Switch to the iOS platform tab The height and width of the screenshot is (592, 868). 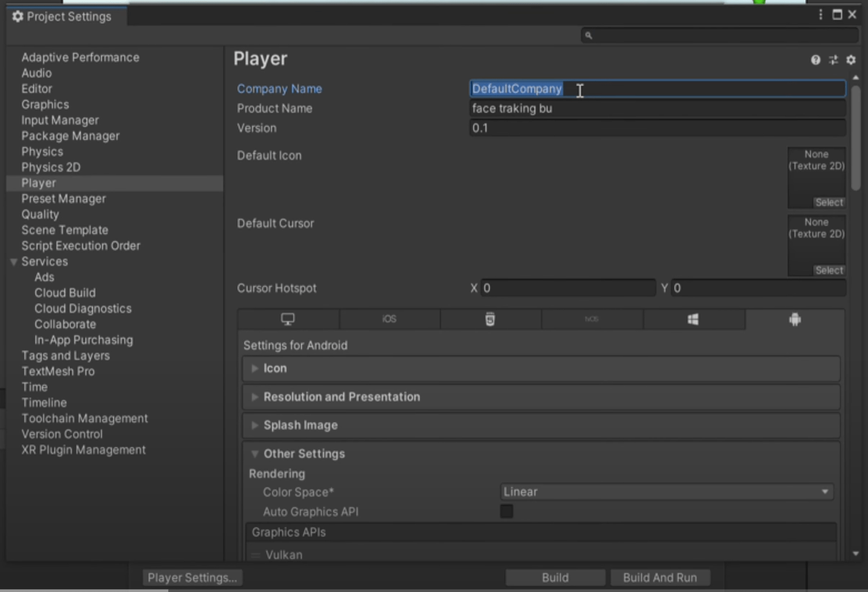click(x=389, y=319)
